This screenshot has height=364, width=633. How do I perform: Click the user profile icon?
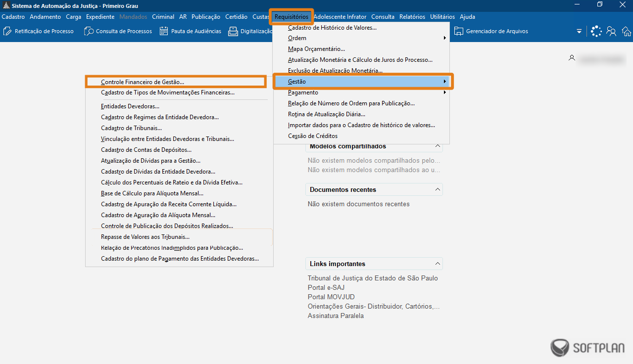click(572, 58)
